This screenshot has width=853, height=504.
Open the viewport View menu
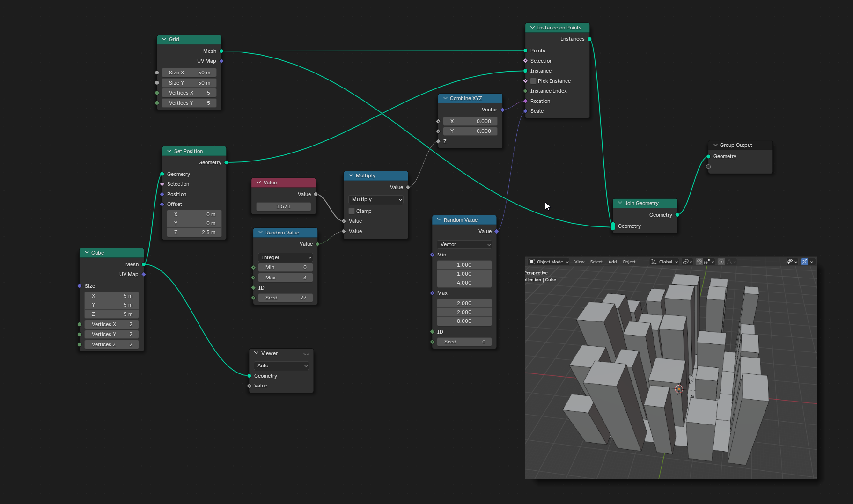coord(579,262)
